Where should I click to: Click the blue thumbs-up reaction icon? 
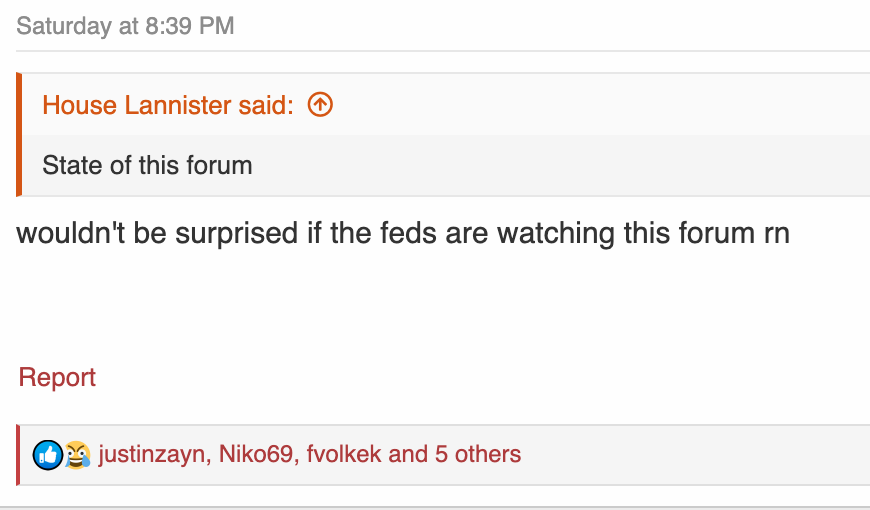coord(48,455)
